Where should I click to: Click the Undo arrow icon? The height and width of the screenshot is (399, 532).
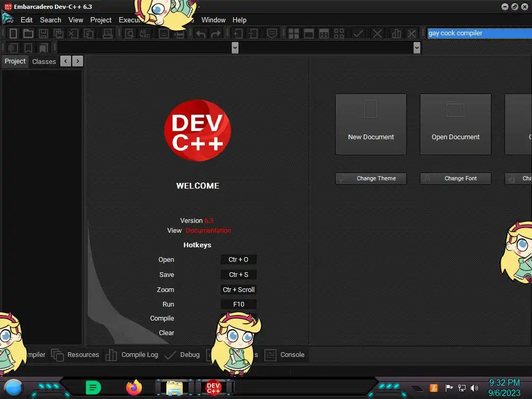point(201,34)
